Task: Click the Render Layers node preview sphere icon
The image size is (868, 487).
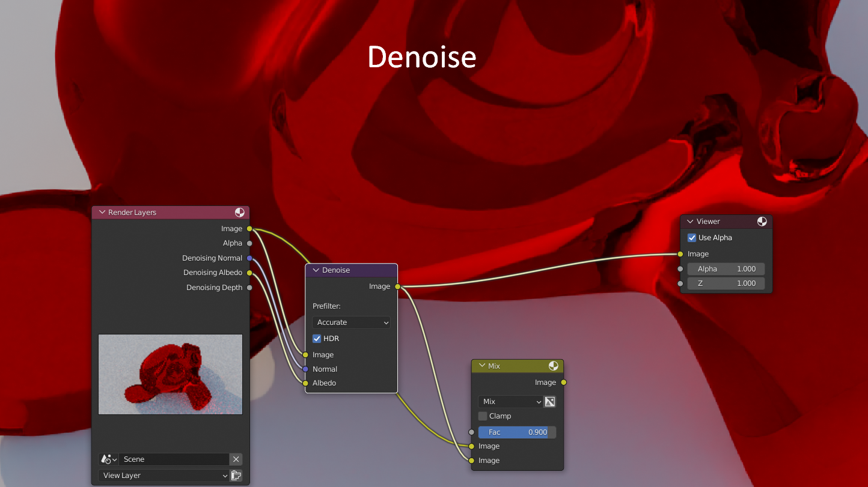Action: (x=239, y=213)
